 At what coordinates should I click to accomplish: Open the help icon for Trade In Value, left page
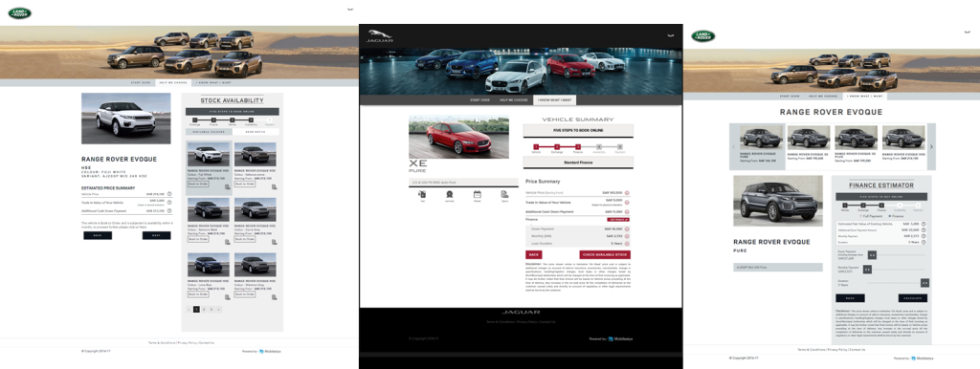(x=169, y=203)
